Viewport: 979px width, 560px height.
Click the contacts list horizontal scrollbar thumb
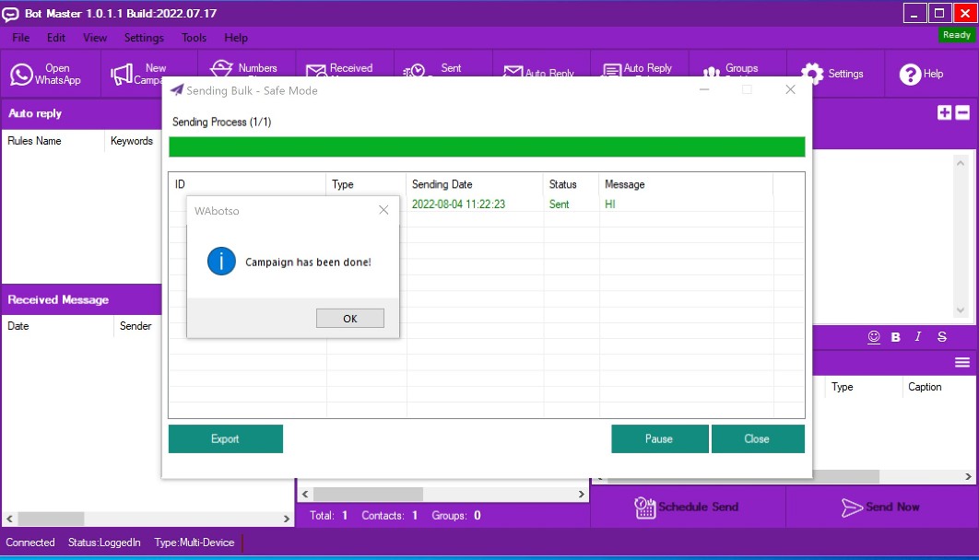point(368,494)
